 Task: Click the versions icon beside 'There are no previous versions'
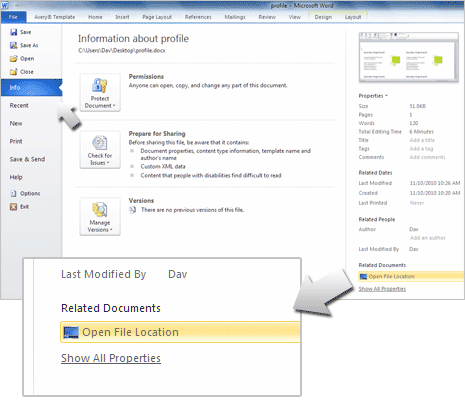coord(133,210)
